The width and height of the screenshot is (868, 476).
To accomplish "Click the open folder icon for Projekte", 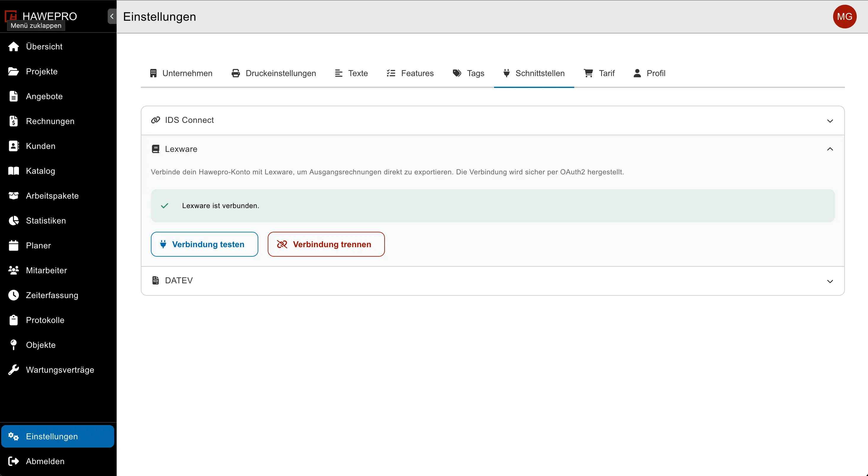I will tap(14, 71).
